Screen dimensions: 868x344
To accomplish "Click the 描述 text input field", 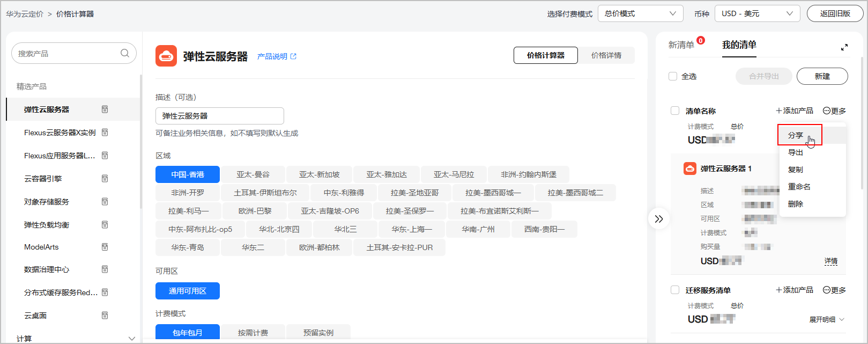I will point(220,116).
